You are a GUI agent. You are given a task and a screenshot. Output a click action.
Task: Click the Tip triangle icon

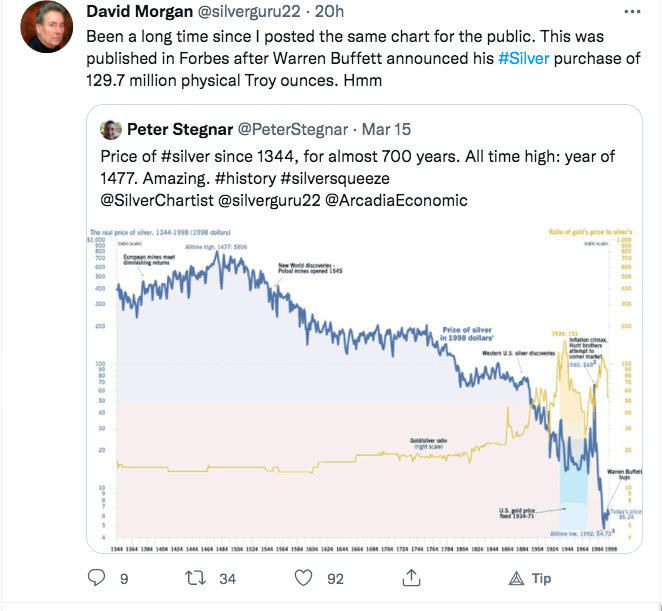click(516, 578)
